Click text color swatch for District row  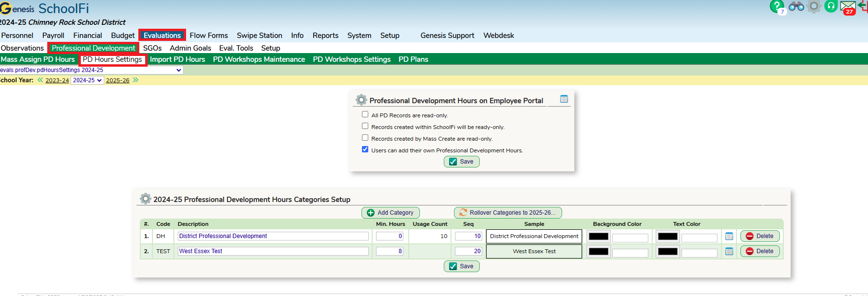pos(667,237)
